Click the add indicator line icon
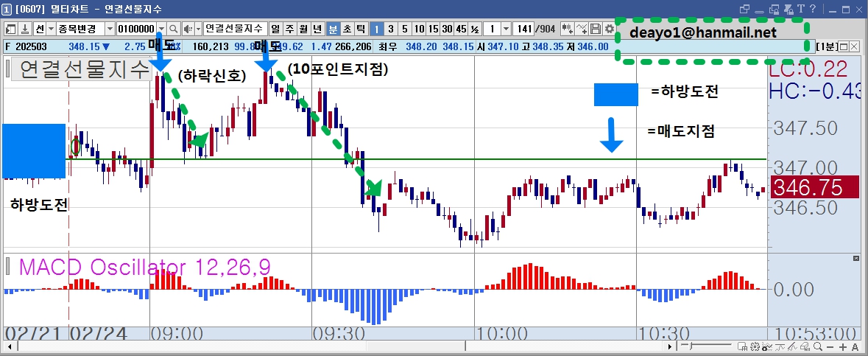Image resolution: width=868 pixels, height=356 pixels. pyautogui.click(x=582, y=29)
